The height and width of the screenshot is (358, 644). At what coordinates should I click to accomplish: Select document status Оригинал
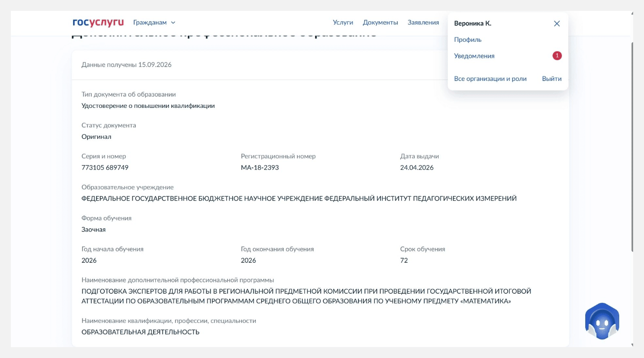(x=96, y=137)
